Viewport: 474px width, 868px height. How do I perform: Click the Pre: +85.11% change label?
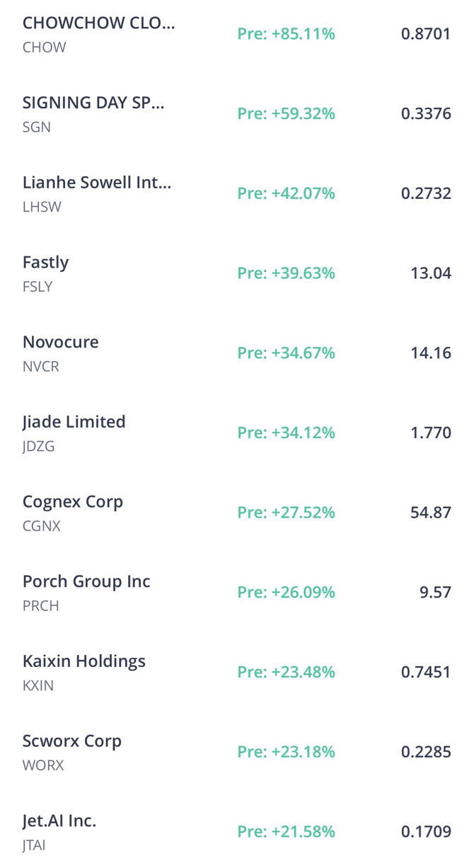tap(287, 34)
